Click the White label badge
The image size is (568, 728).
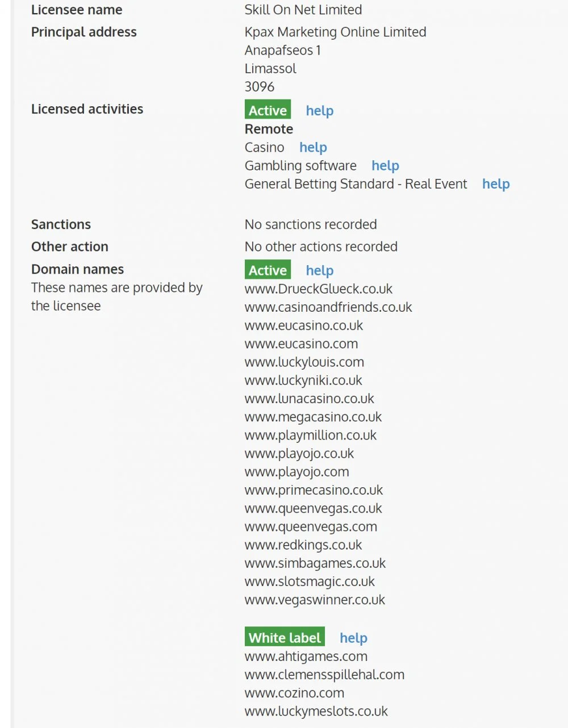(285, 637)
